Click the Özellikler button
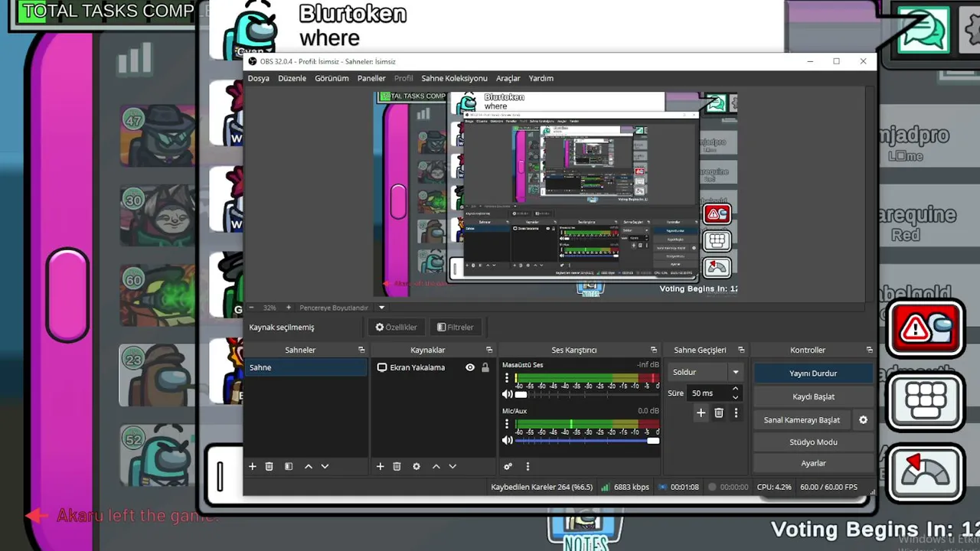This screenshot has width=980, height=551. point(396,328)
